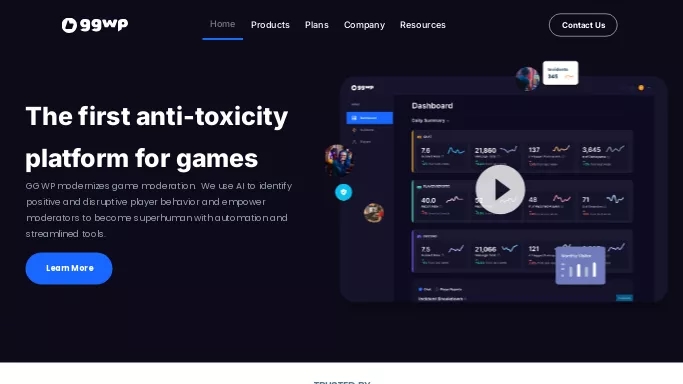Click the cheering gamer avatar
The height and width of the screenshot is (384, 683).
(x=339, y=160)
